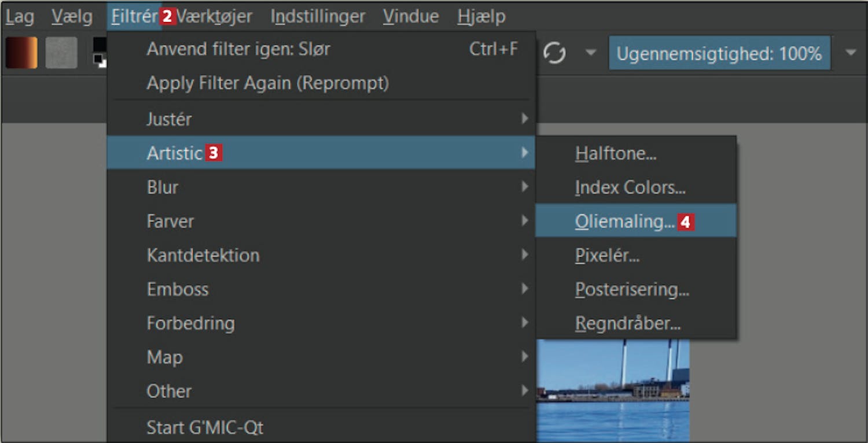Image resolution: width=868 pixels, height=443 pixels.
Task: Adjust the Ugennemsigtighed opacity slider
Action: [719, 53]
